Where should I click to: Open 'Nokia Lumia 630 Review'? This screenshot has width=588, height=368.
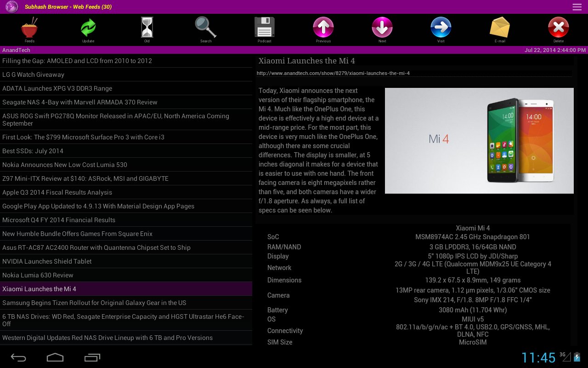(x=126, y=275)
